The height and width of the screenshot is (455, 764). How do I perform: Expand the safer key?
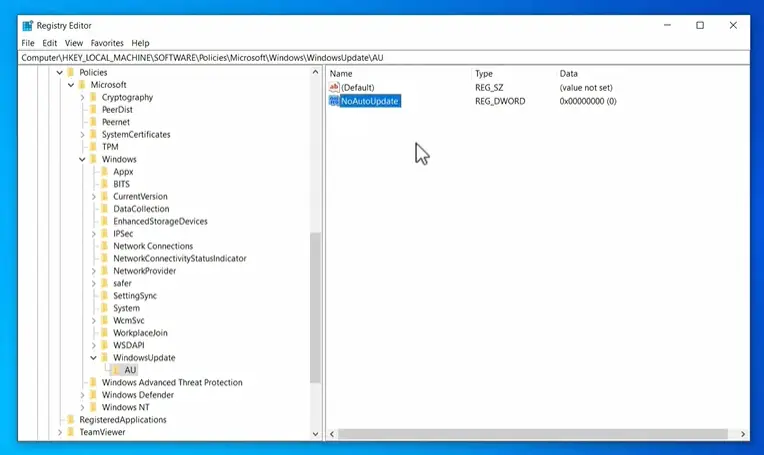(x=94, y=284)
